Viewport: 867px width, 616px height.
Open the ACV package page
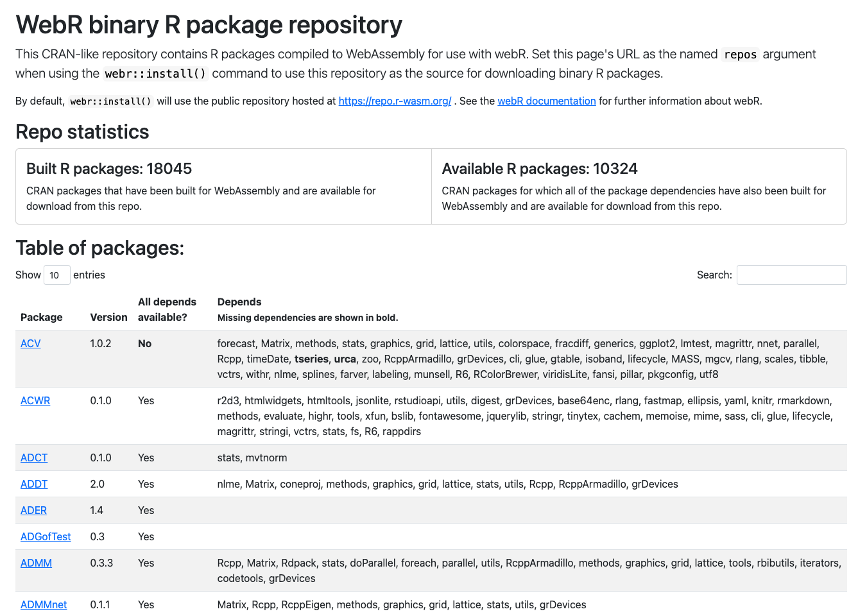(30, 343)
